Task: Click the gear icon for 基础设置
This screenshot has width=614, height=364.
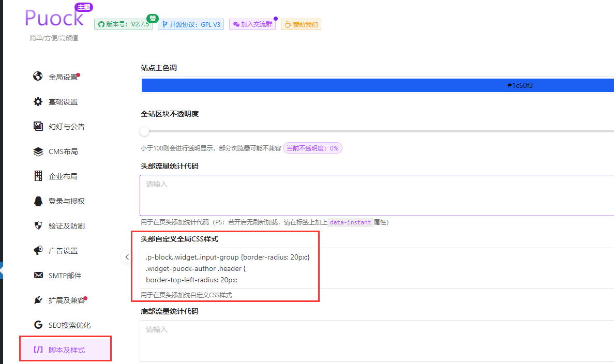Action: (x=38, y=102)
